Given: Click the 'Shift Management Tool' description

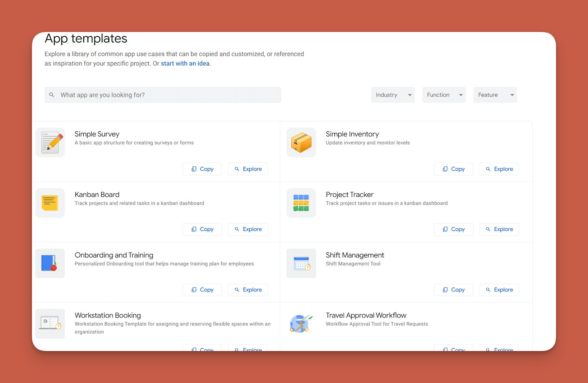Looking at the screenshot, I should pos(353,264).
